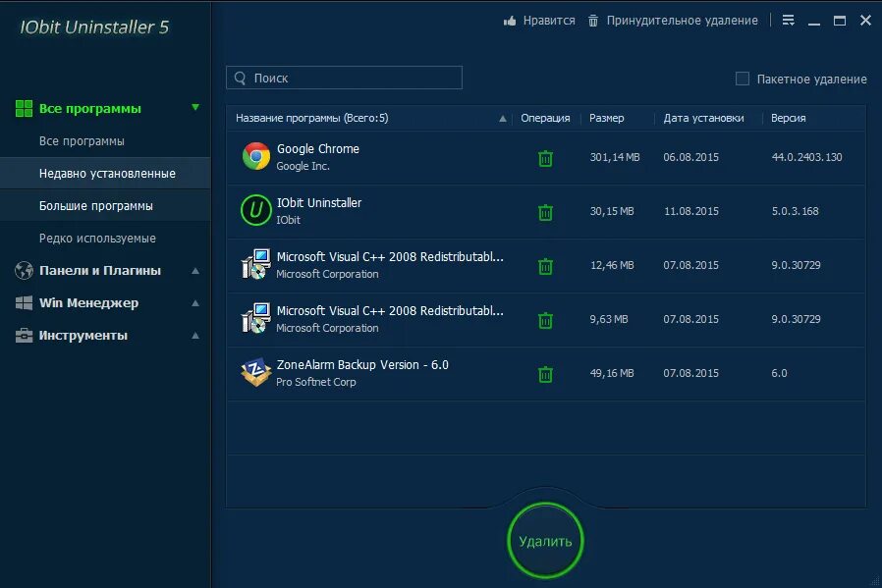Click the Windows logo of Win Менеджер
Viewport: 882px width, 588px height.
point(24,303)
